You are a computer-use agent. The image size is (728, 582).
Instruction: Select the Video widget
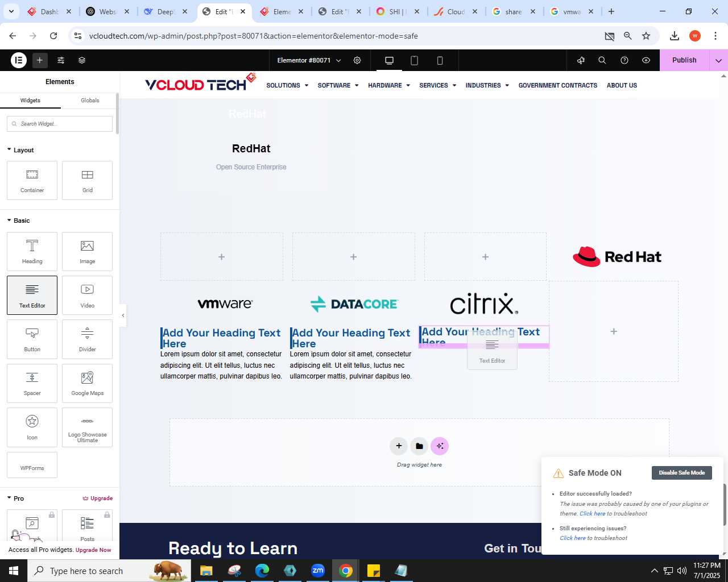87,295
